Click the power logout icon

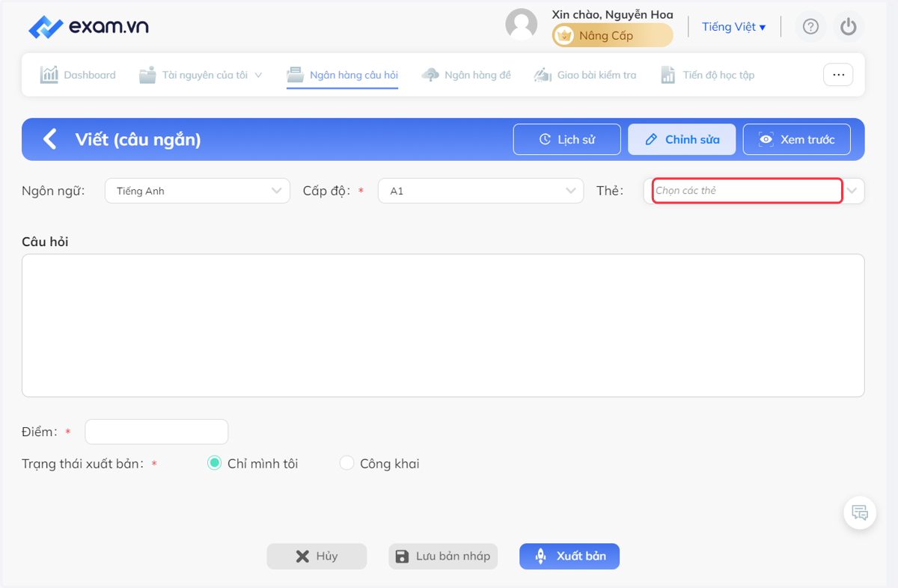pyautogui.click(x=848, y=27)
